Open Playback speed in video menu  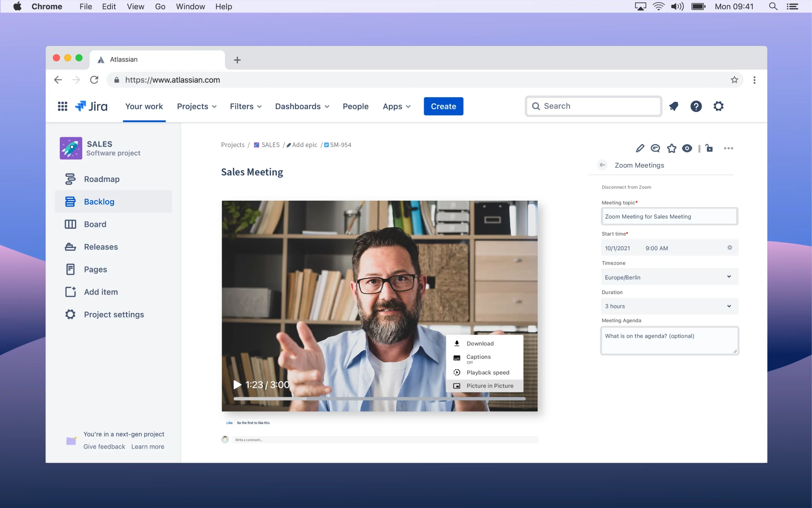tap(485, 372)
